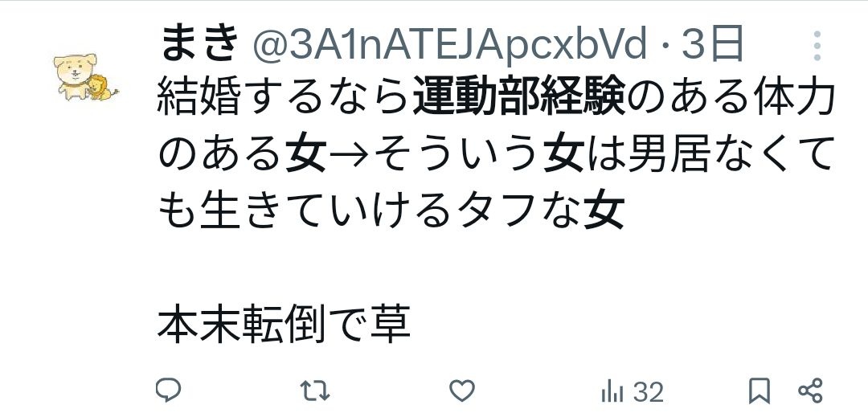Open the tweet via the 3日 timestamp
The height and width of the screenshot is (413, 868).
click(712, 43)
